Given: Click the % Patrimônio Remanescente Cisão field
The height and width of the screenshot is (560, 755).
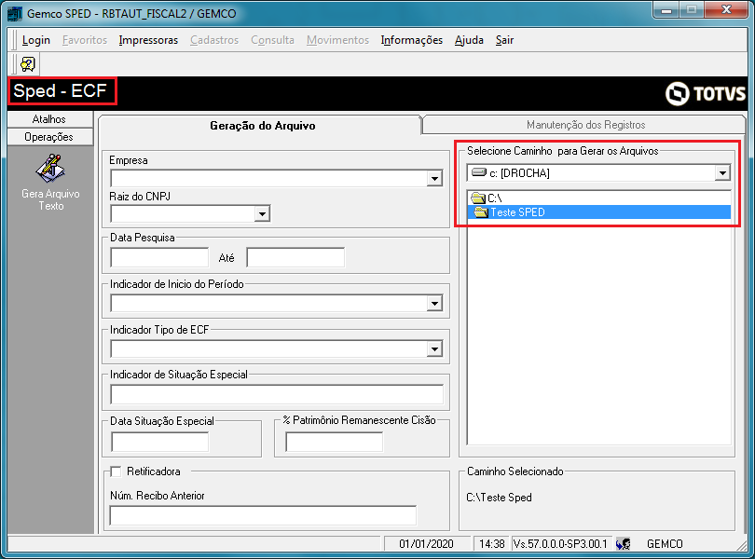Looking at the screenshot, I should point(335,442).
